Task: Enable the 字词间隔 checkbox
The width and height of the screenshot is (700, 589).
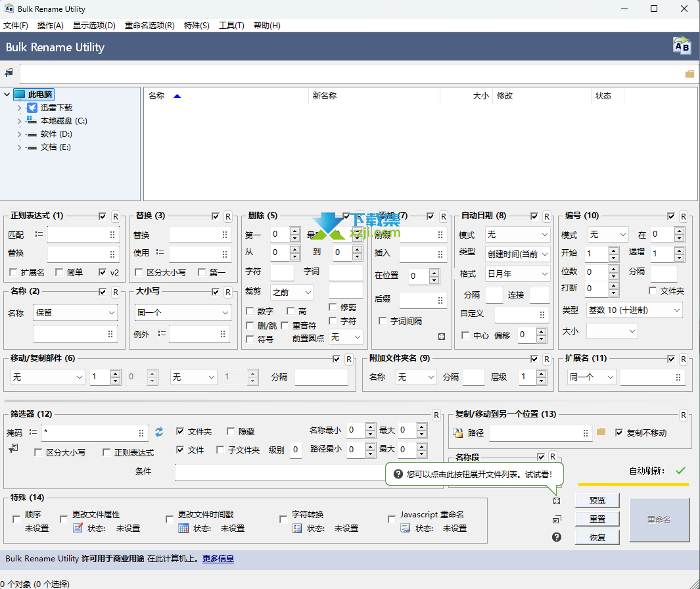Action: (383, 321)
